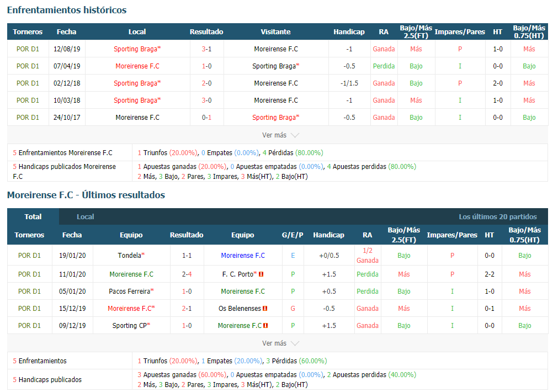This screenshot has height=392, width=558.
Task: Click 'Más' Bajo/Más 2.5 cell in 10/03/18 row
Action: [x=416, y=100]
